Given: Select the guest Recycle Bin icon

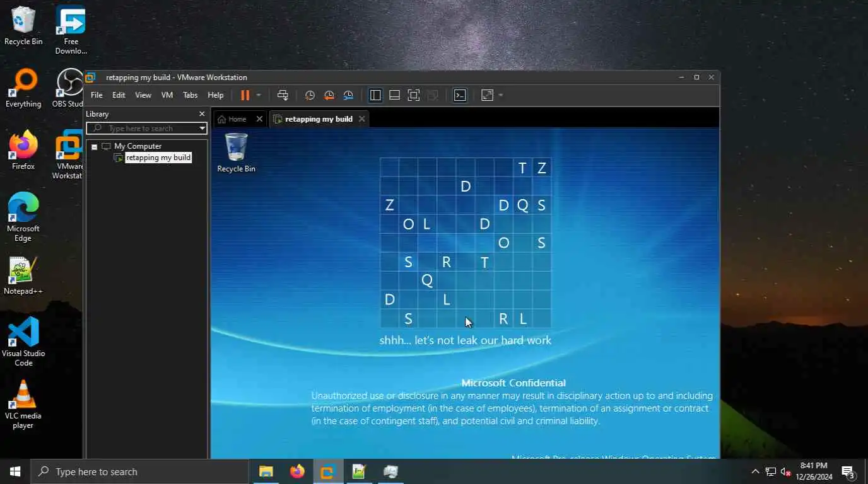Looking at the screenshot, I should (x=236, y=152).
